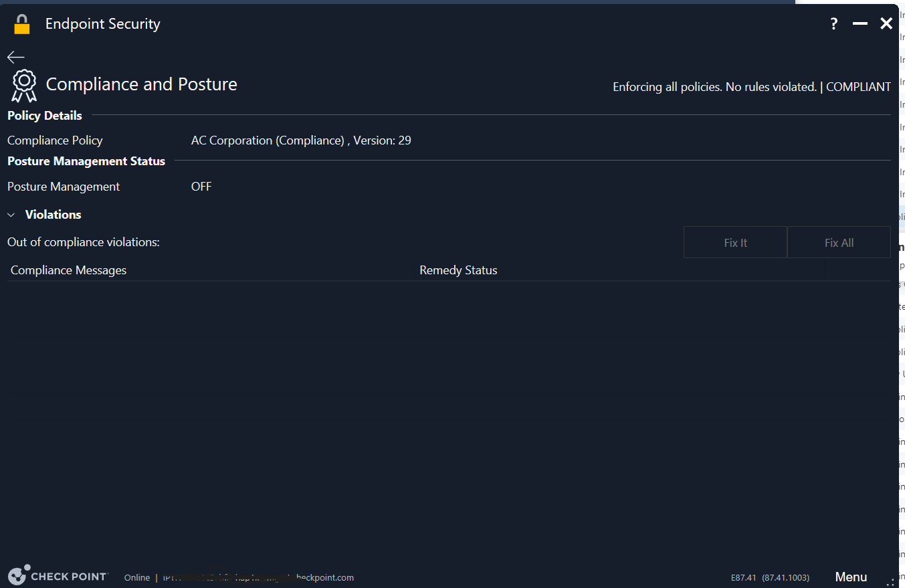Screen dimensions: 905x588
Task: Close the Endpoint Security window
Action: [x=886, y=24]
